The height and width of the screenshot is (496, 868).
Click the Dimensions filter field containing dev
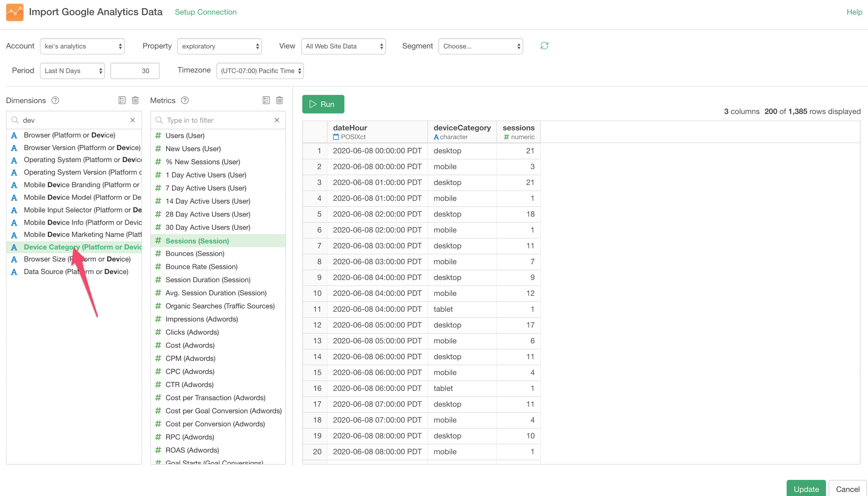click(73, 120)
